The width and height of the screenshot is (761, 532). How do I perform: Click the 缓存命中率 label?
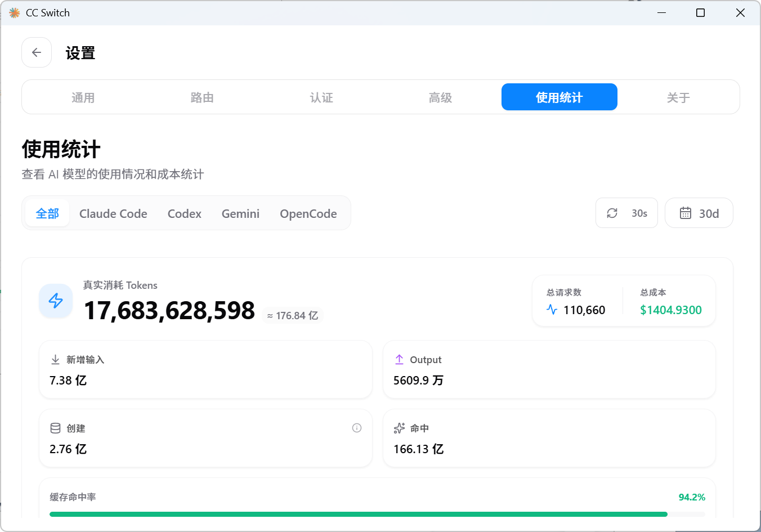[x=73, y=497]
